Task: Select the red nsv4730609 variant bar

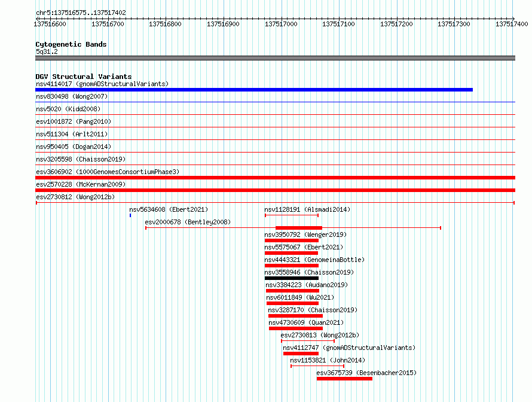Action: pos(296,328)
